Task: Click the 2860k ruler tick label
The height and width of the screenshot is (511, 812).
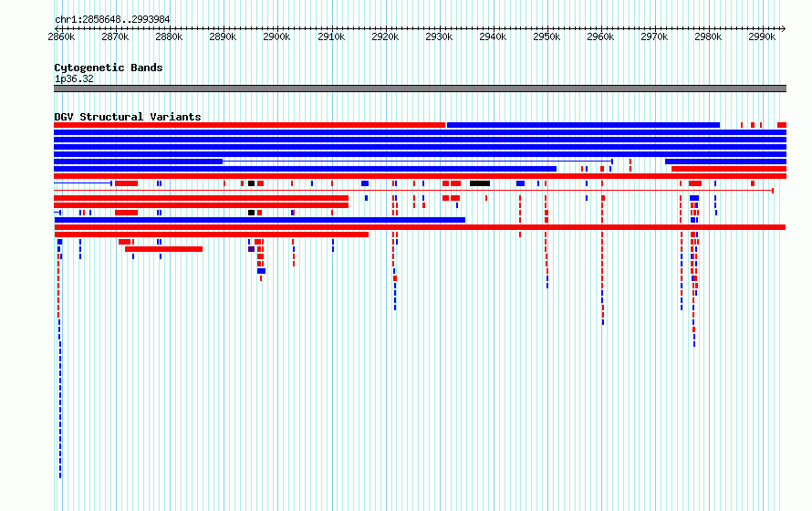Action: (61, 36)
